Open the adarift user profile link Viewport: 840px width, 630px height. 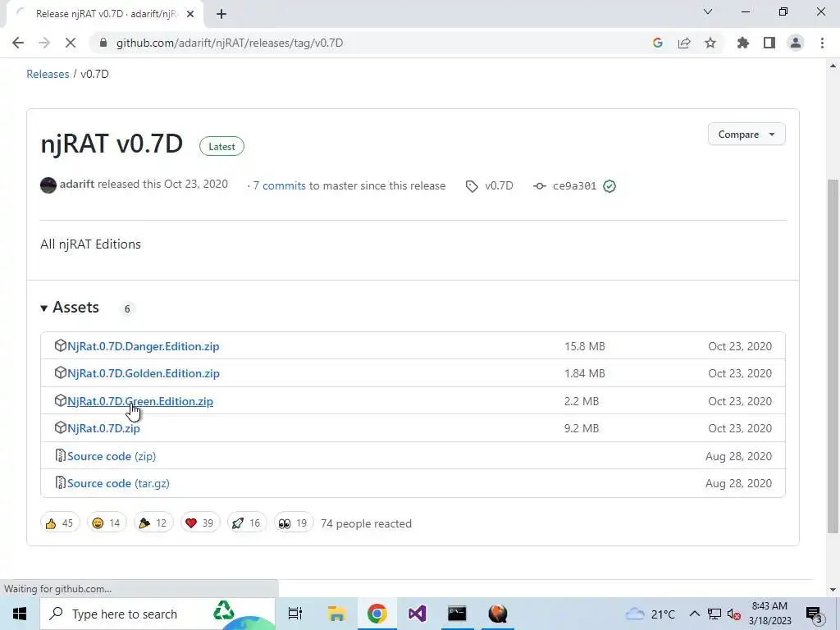coord(76,184)
